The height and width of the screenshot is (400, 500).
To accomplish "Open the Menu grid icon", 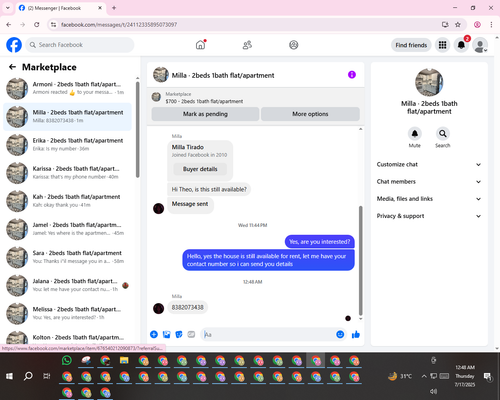I will [x=442, y=45].
